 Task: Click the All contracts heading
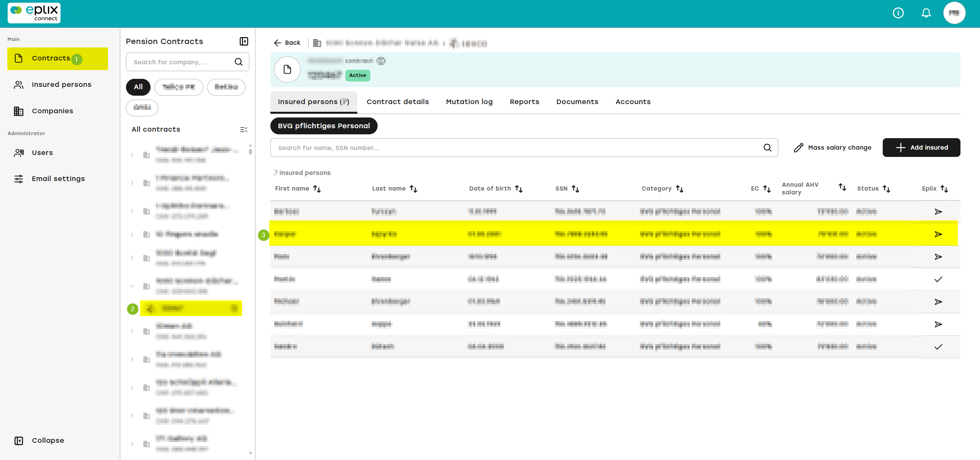156,129
